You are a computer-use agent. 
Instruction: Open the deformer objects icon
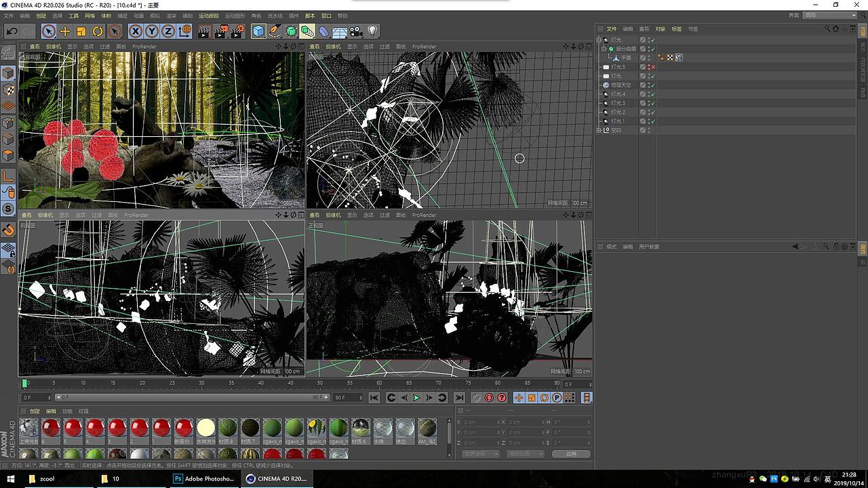[x=323, y=31]
